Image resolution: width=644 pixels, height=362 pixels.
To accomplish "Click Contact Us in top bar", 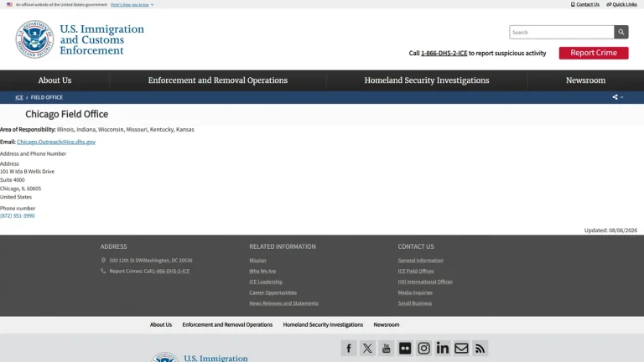I will coord(584,4).
